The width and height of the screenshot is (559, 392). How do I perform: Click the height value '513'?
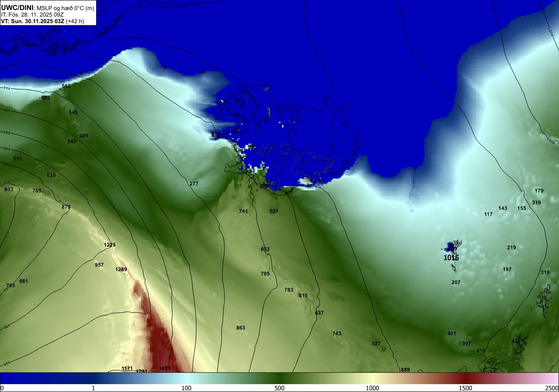pyautogui.click(x=66, y=86)
